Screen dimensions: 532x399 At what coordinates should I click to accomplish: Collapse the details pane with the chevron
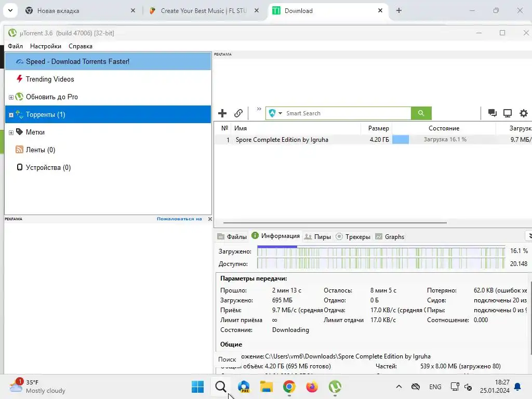[x=528, y=236]
